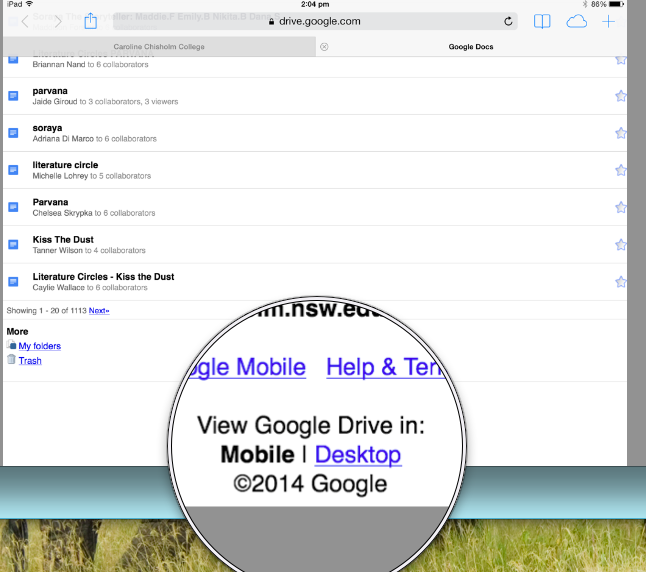Star the literature circle document
Image resolution: width=646 pixels, height=572 pixels.
[620, 170]
